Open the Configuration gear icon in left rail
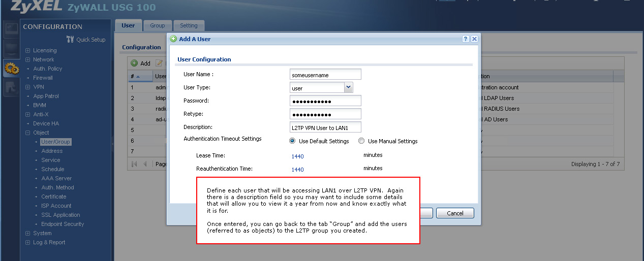Screen dimensions: 644x261 (x=11, y=69)
